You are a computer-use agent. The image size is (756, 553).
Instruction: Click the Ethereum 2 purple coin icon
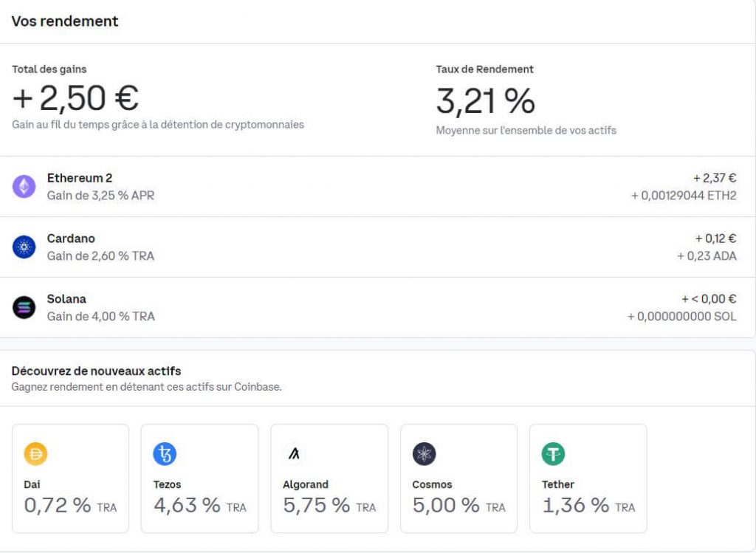tap(24, 187)
